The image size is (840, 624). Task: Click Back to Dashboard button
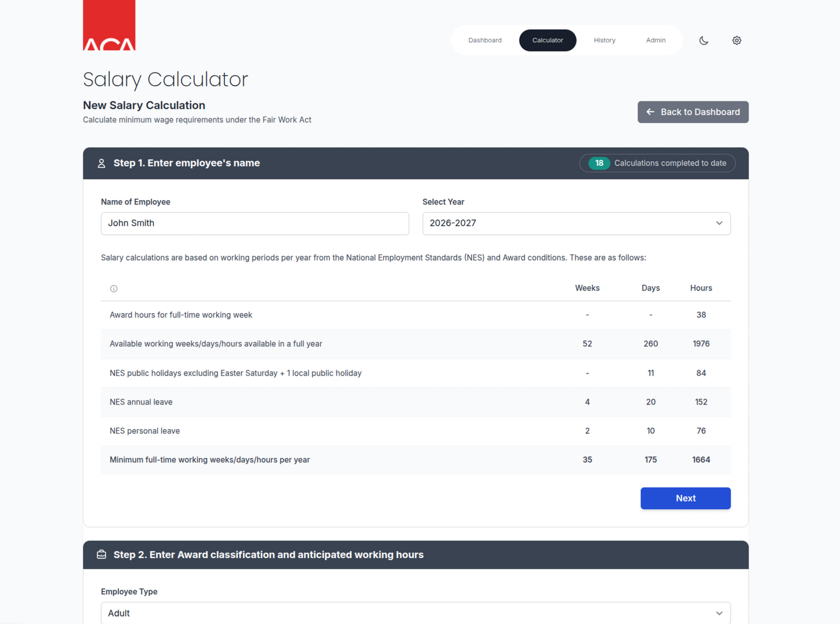coord(693,112)
